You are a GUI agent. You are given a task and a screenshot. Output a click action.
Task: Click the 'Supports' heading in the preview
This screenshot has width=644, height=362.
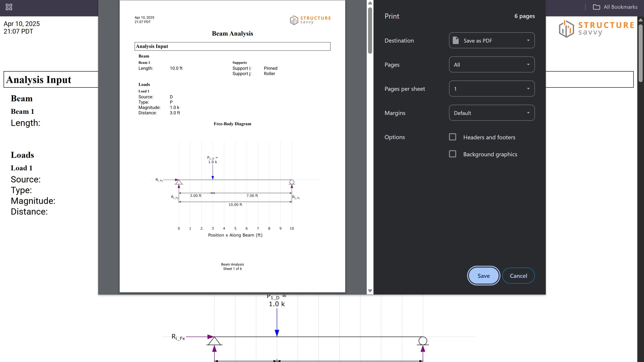239,63
